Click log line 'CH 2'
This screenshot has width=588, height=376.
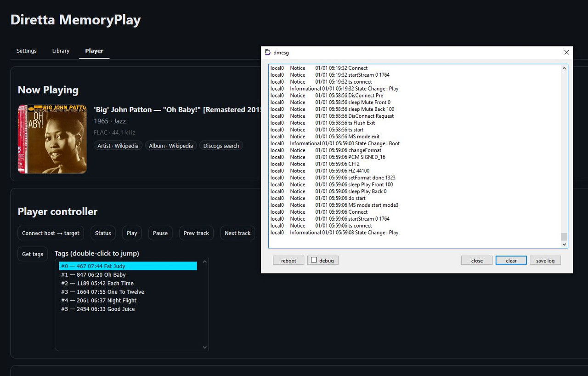click(x=315, y=164)
